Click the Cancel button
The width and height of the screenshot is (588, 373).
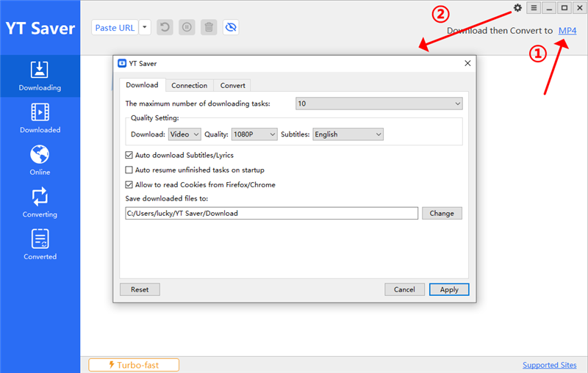point(404,289)
